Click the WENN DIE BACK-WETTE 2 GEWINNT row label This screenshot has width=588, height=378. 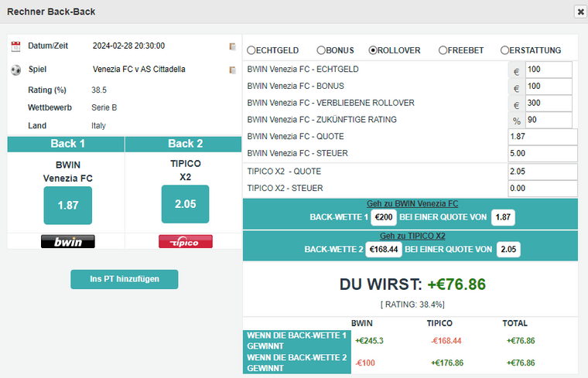(x=297, y=363)
